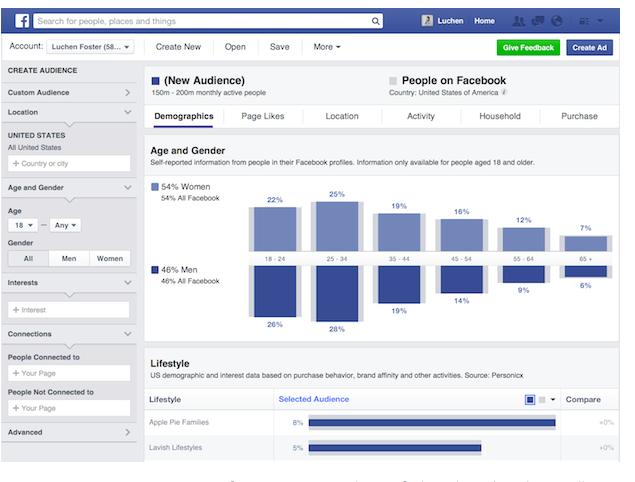Click the Men 45 - 54 bar
635x482 pixels.
click(462, 279)
